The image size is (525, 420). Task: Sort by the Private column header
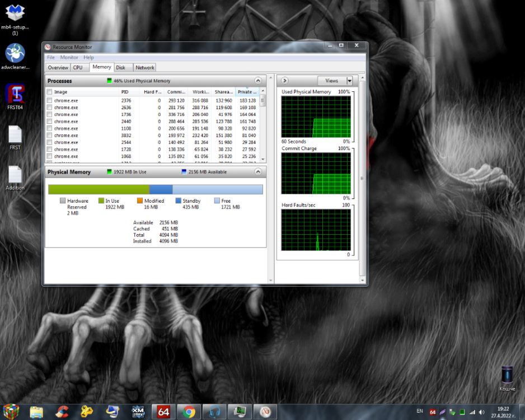pos(247,92)
